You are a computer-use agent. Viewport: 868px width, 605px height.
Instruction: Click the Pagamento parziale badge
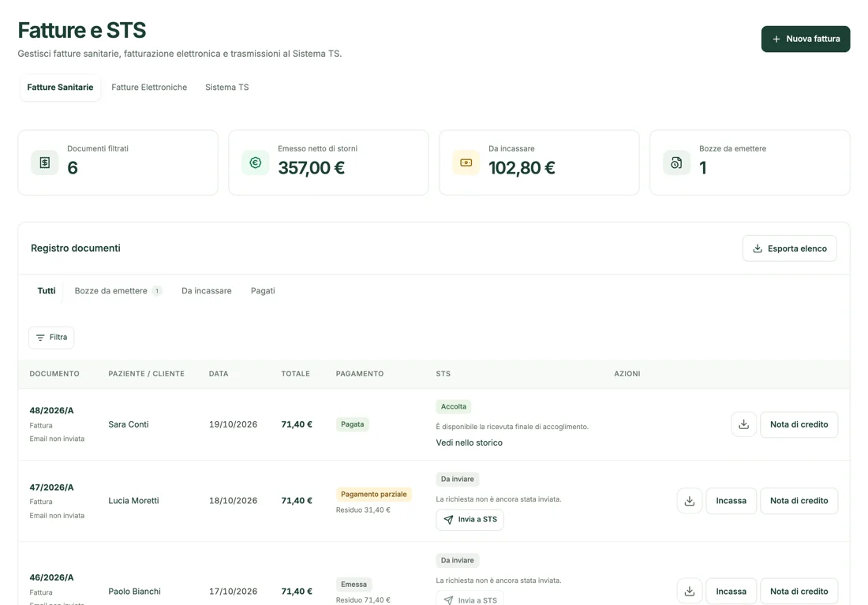[x=374, y=495]
